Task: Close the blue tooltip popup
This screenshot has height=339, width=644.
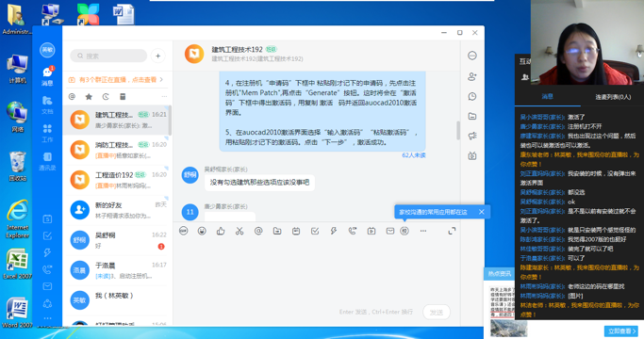Action: 482,212
